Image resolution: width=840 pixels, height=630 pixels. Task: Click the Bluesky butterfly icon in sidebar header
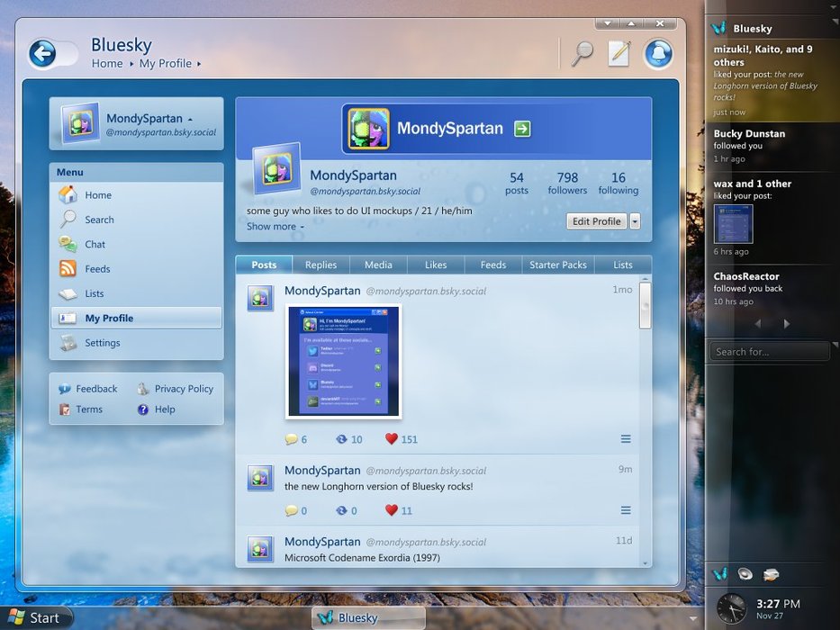[719, 27]
